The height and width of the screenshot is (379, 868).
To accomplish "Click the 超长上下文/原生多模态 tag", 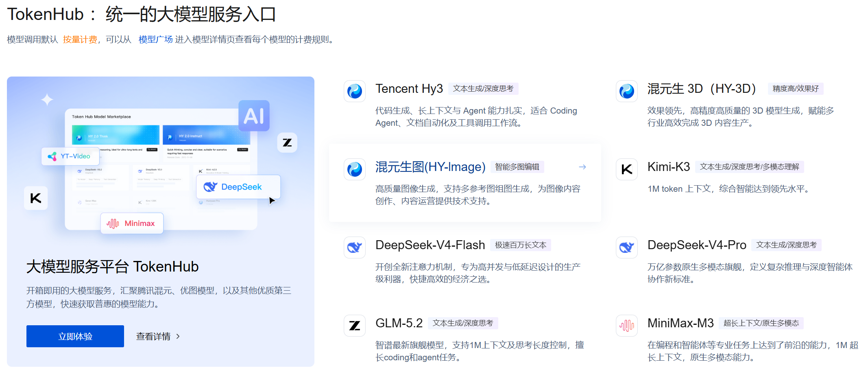I will [761, 323].
